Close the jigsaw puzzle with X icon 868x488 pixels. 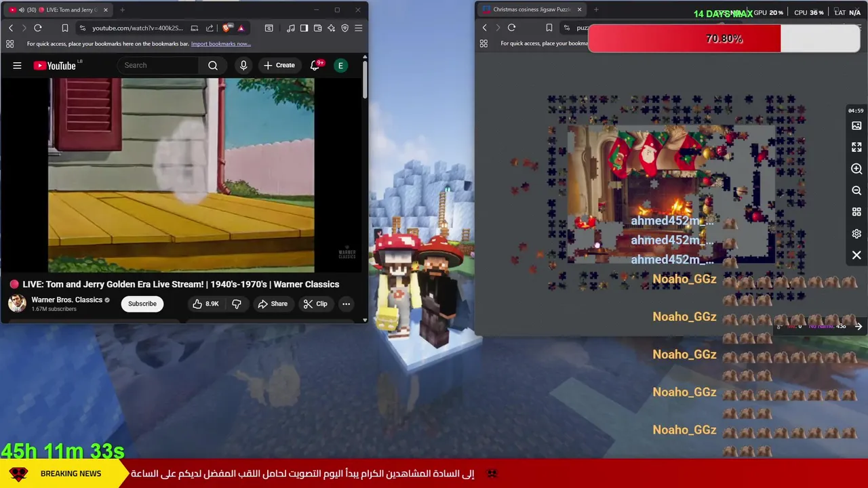click(856, 256)
